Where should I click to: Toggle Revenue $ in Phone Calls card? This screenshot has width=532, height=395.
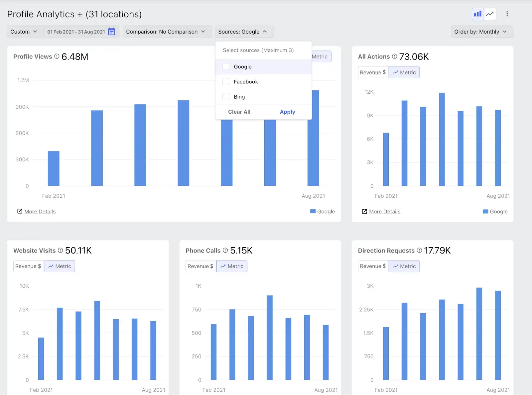click(x=201, y=266)
